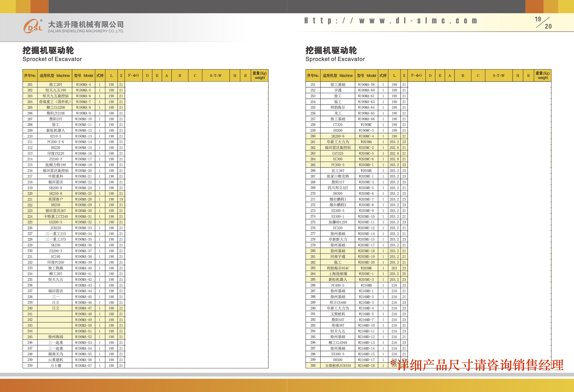Select machine cell 玉柴桩机YCR330
The width and height of the screenshot is (574, 392).
click(x=338, y=366)
